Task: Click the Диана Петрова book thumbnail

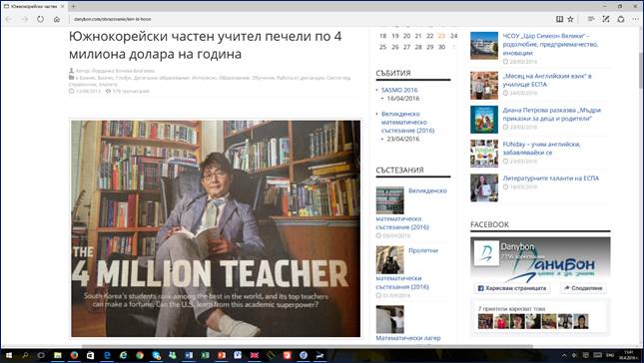Action: tap(484, 120)
